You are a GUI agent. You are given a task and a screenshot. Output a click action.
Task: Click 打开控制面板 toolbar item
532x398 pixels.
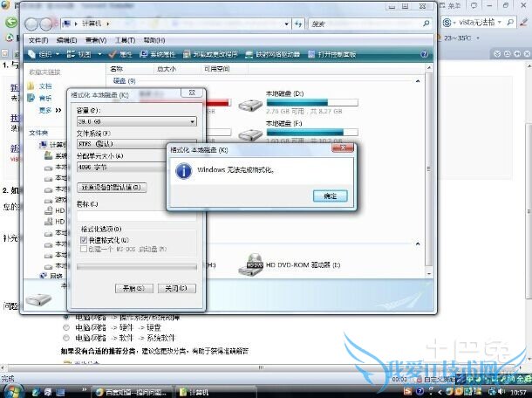tap(332, 54)
